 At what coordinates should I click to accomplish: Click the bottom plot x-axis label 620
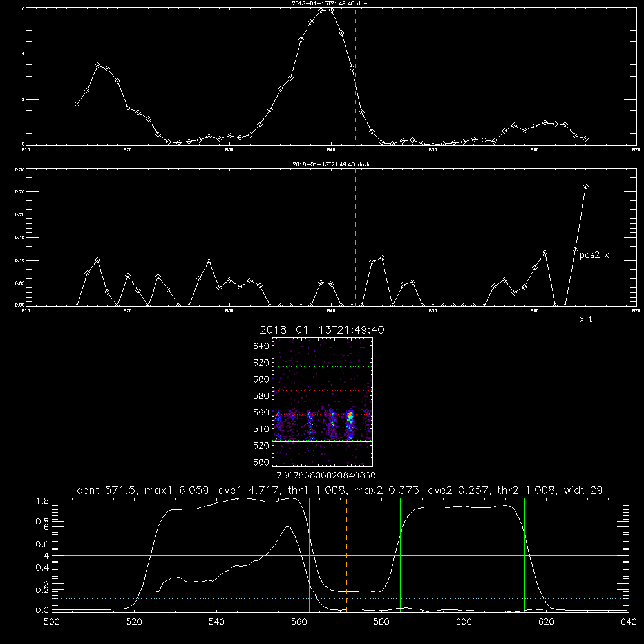pos(546,622)
